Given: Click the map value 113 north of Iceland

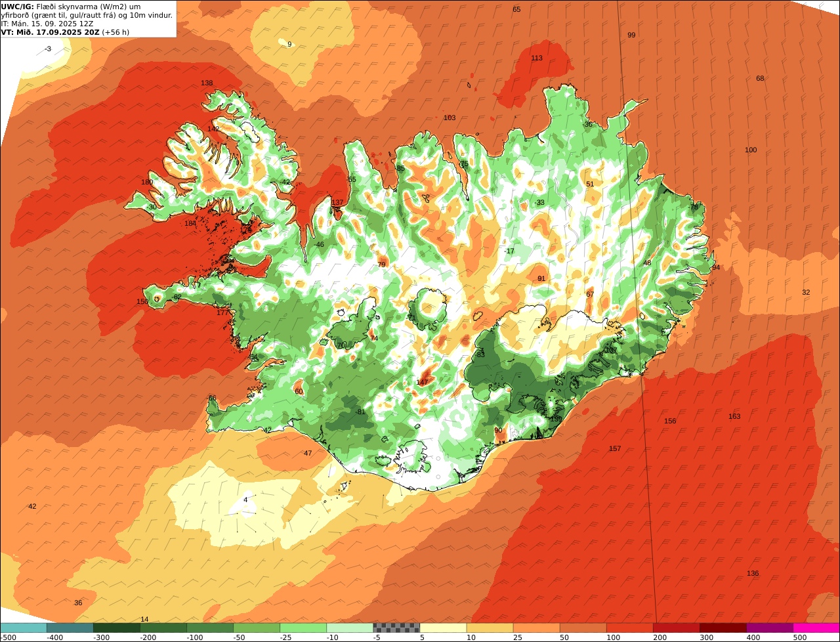Looking at the screenshot, I should (x=537, y=58).
